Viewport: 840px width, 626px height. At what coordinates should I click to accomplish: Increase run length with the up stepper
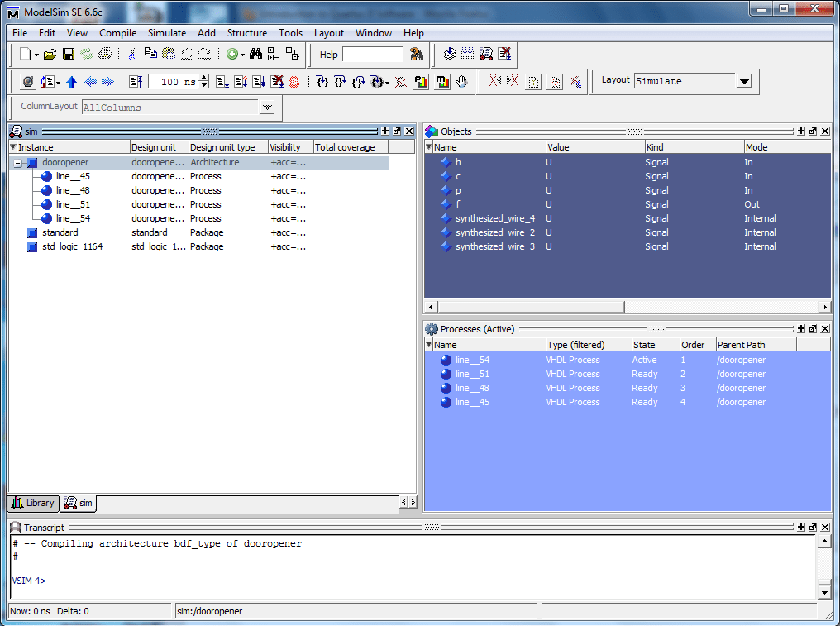point(203,78)
